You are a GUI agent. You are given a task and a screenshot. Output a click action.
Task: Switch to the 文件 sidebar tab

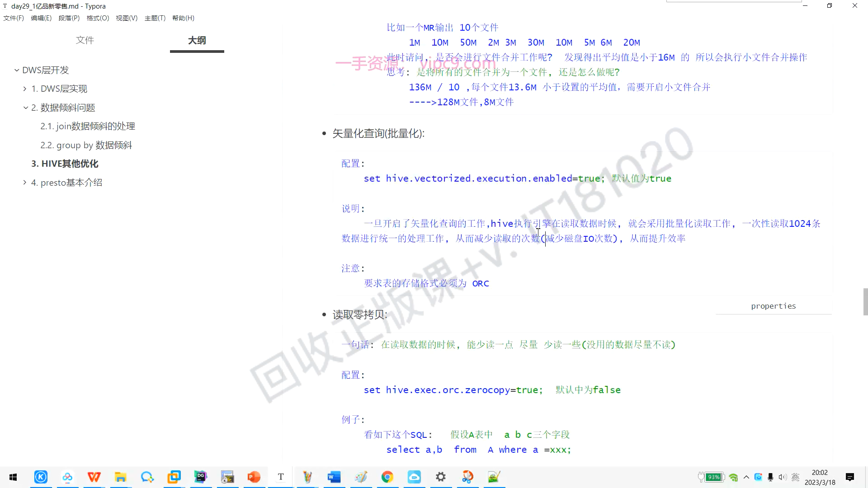tap(85, 40)
